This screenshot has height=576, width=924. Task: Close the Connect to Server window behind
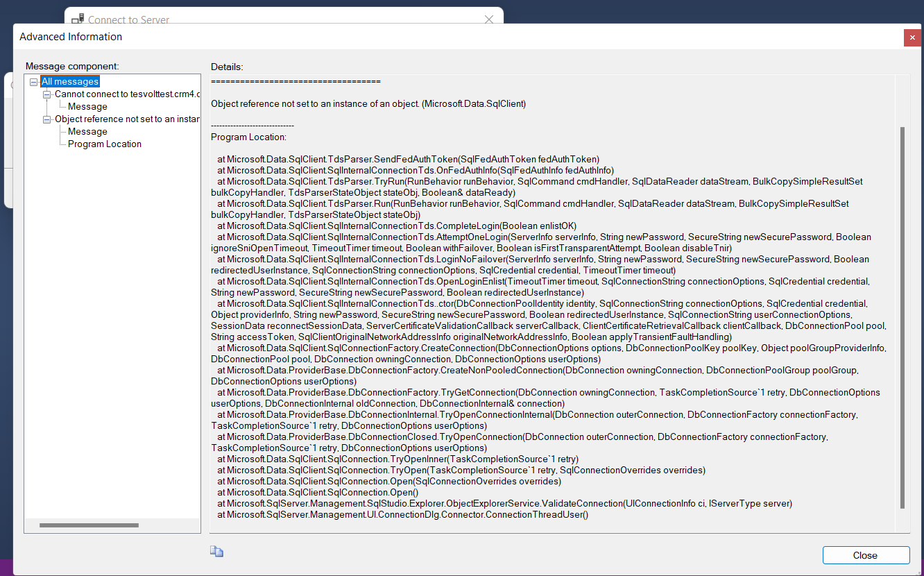[489, 19]
